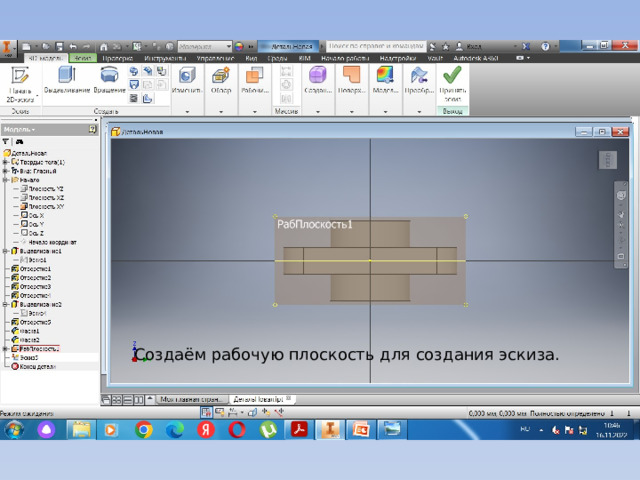
Task: Open the Вид ribbon tab
Action: pyautogui.click(x=251, y=58)
